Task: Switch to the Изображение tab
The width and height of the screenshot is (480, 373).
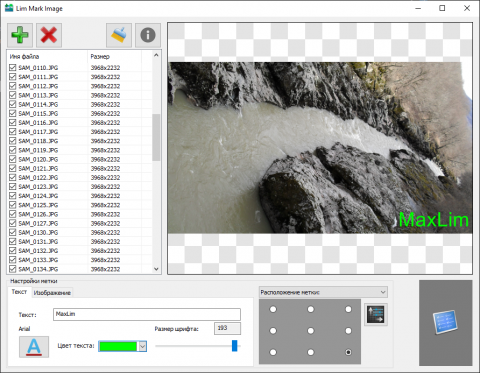Action: (x=52, y=293)
